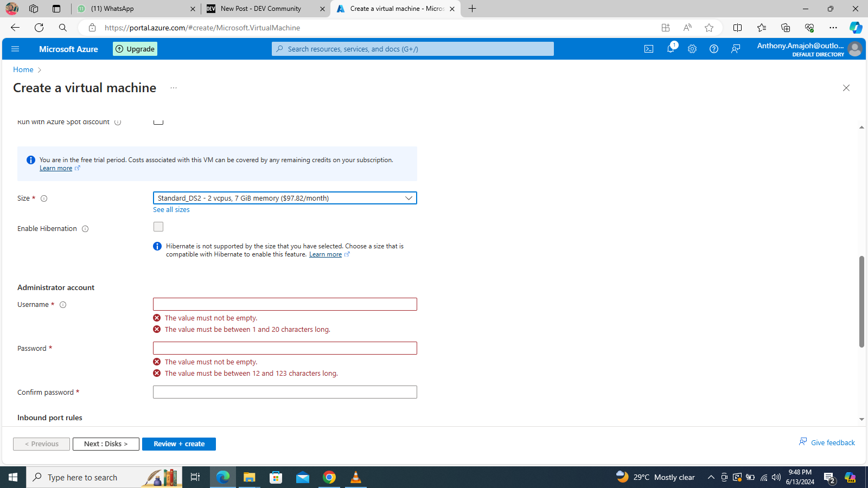Toggle the Enable Hibernation checkbox
Screen dimensions: 868x488
[158, 227]
